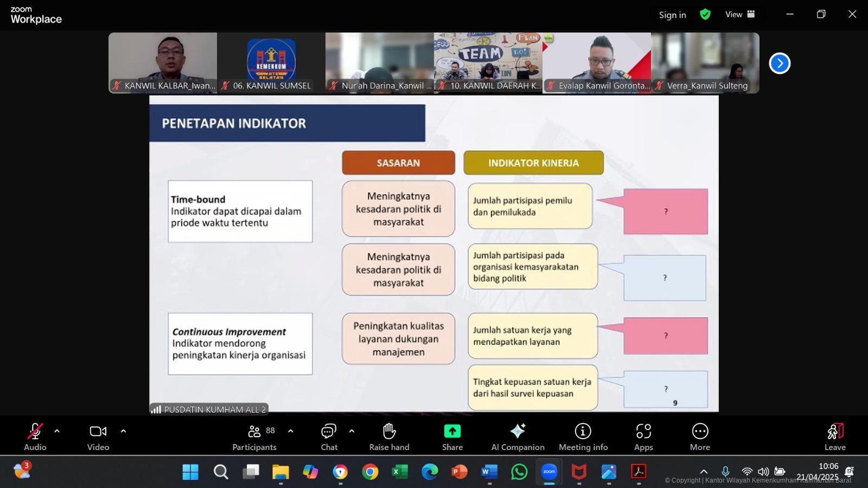Image resolution: width=868 pixels, height=488 pixels.
Task: Expand participants list options chevron
Action: coord(291,432)
